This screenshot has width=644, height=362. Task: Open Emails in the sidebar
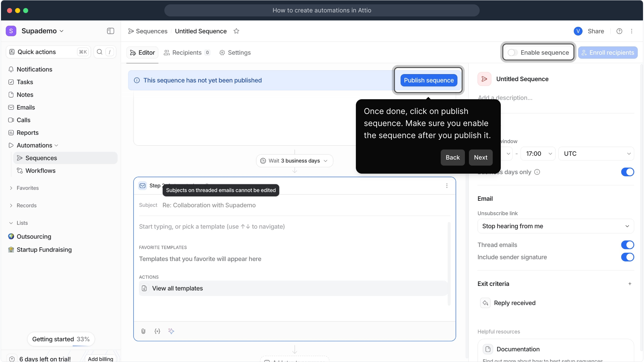click(x=26, y=107)
